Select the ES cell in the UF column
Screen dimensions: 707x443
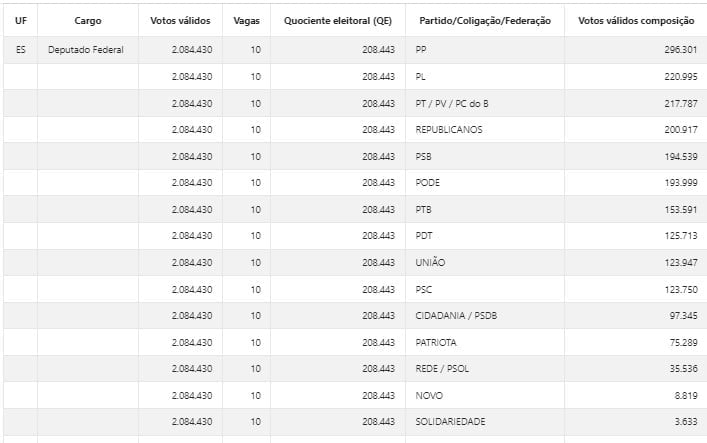20,49
